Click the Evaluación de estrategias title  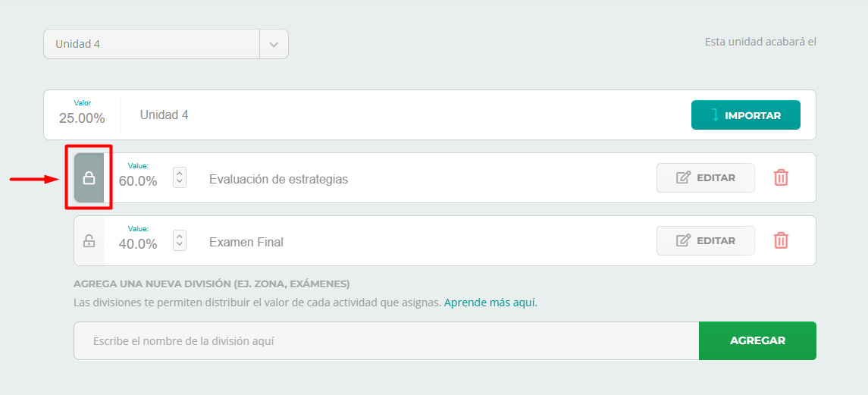(278, 180)
